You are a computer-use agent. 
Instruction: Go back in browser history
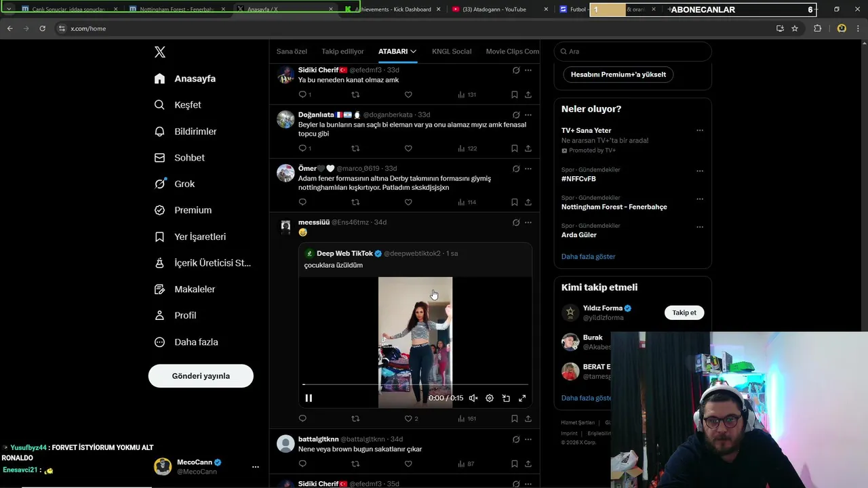click(9, 28)
